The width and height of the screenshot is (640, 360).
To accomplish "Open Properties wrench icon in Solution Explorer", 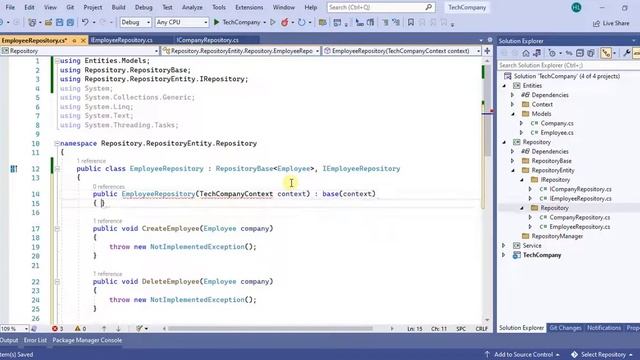I will click(x=627, y=53).
